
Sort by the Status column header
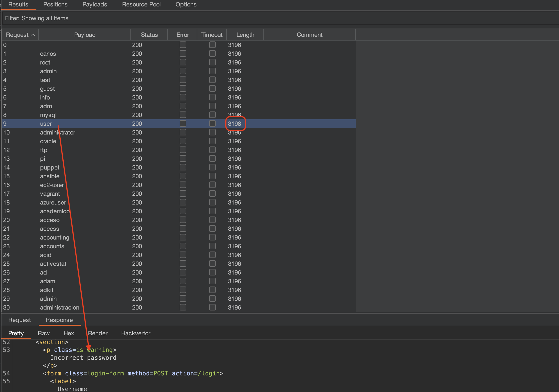149,35
